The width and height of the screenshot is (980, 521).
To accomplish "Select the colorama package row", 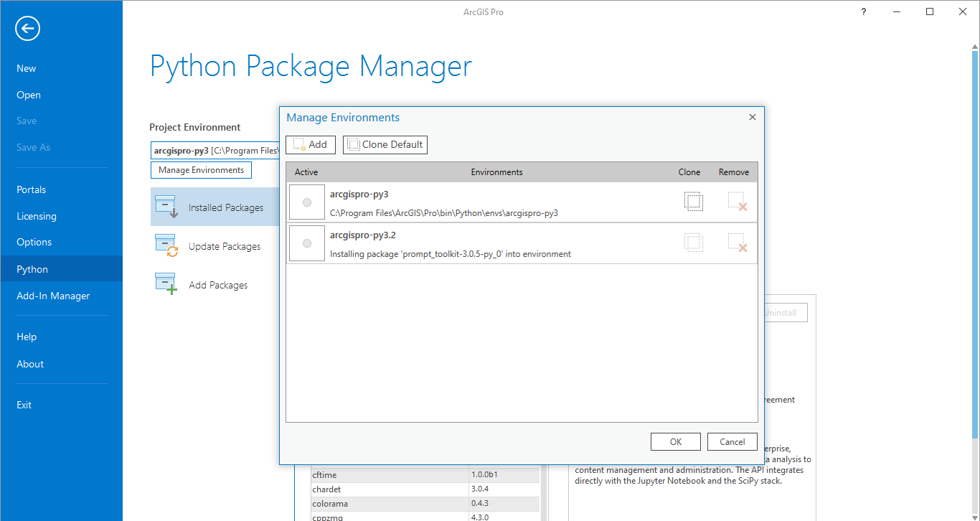I will tap(425, 504).
